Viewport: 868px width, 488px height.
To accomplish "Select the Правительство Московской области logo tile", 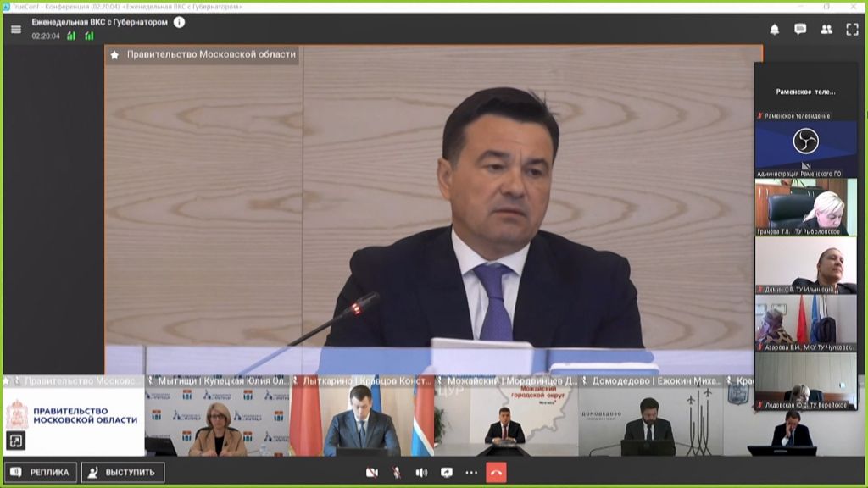I will (x=74, y=416).
